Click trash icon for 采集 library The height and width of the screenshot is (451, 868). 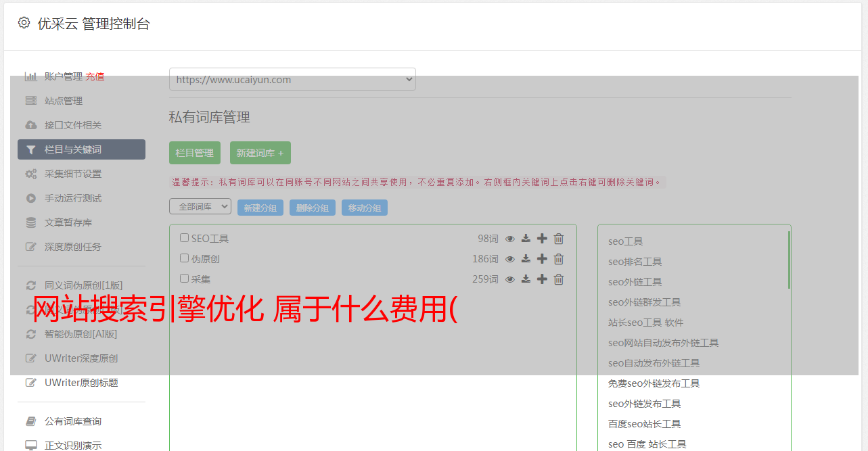tap(559, 279)
